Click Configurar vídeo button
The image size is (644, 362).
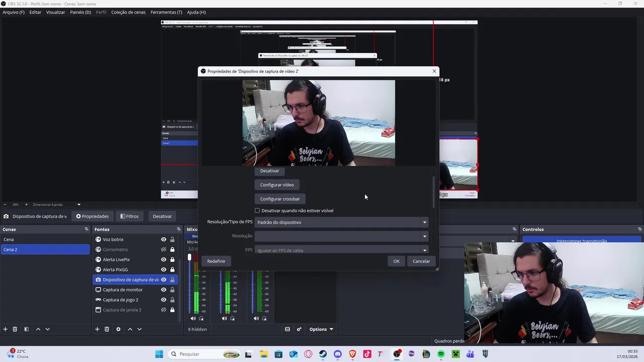coord(277,185)
